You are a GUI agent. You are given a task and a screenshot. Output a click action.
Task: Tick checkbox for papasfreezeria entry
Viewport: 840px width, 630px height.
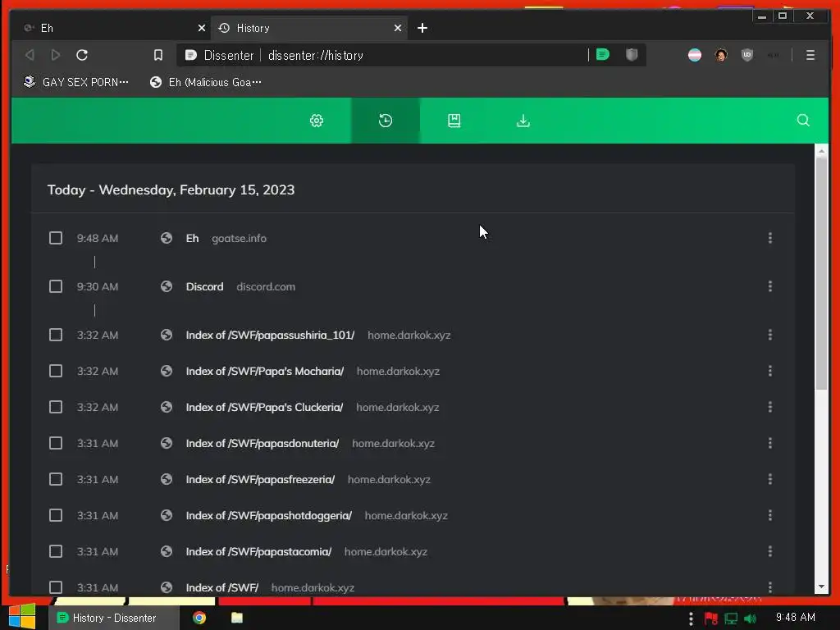coord(56,479)
